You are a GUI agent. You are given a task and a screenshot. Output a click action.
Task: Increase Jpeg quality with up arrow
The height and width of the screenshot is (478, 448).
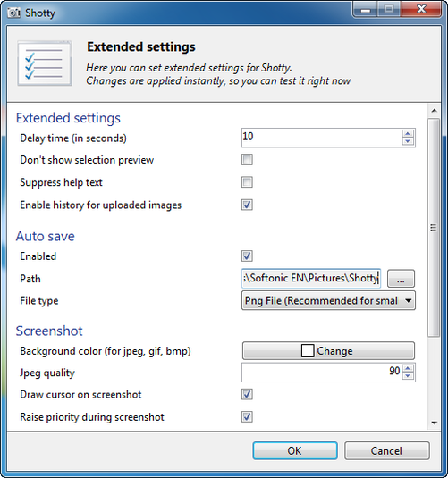[408, 369]
